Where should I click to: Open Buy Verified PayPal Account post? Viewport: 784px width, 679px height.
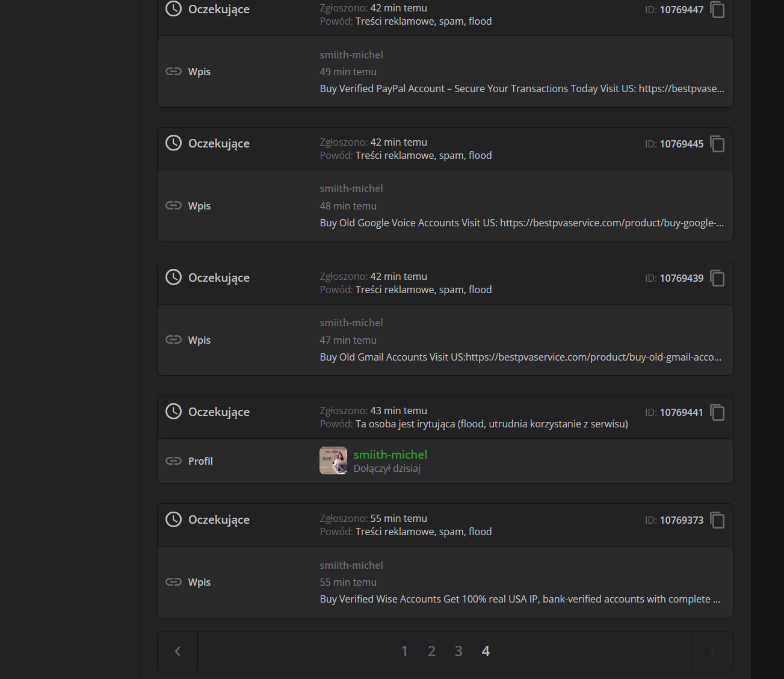tap(522, 88)
